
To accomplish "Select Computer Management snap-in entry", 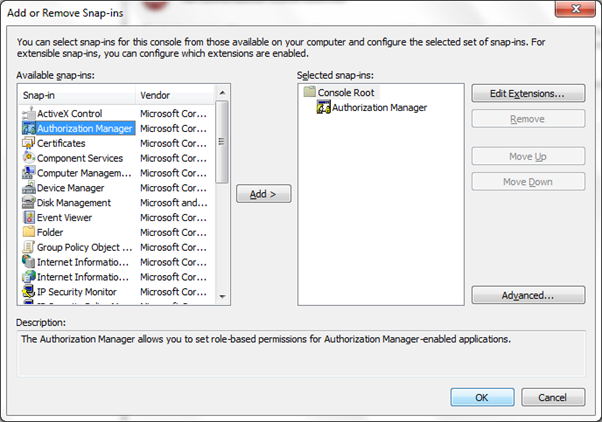I will [84, 173].
